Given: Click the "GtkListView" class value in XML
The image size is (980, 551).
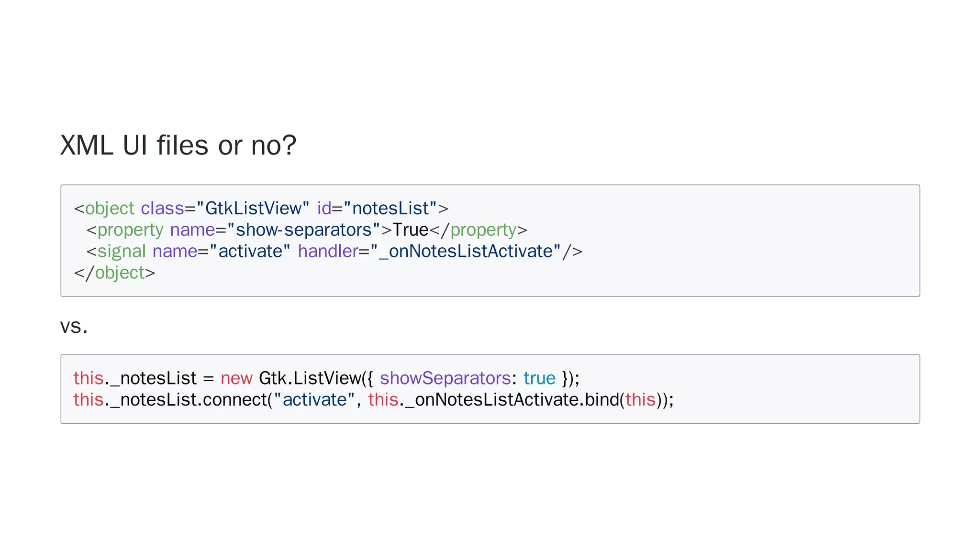Looking at the screenshot, I should tap(253, 209).
